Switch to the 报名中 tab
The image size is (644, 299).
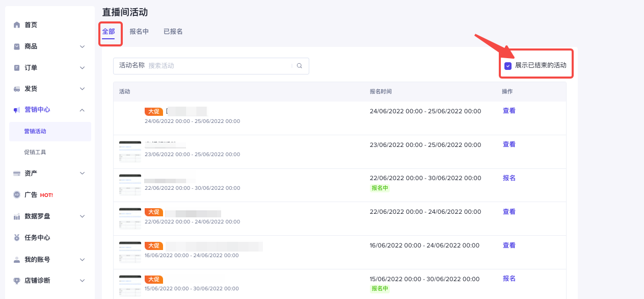click(x=139, y=32)
